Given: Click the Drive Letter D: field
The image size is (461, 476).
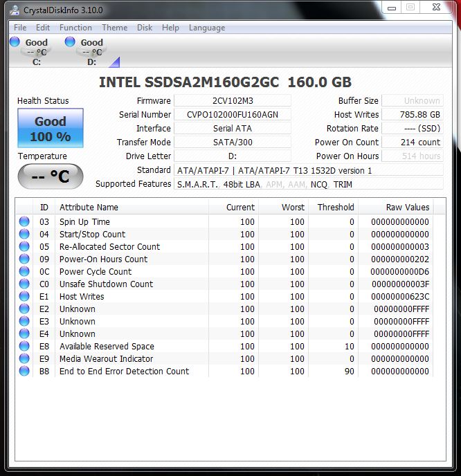Looking at the screenshot, I should point(233,156).
